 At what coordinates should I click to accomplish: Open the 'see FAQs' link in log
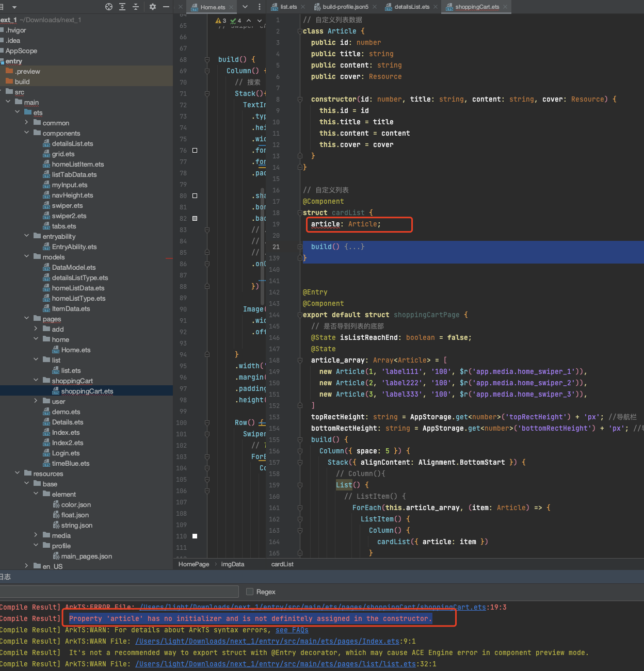tap(292, 630)
